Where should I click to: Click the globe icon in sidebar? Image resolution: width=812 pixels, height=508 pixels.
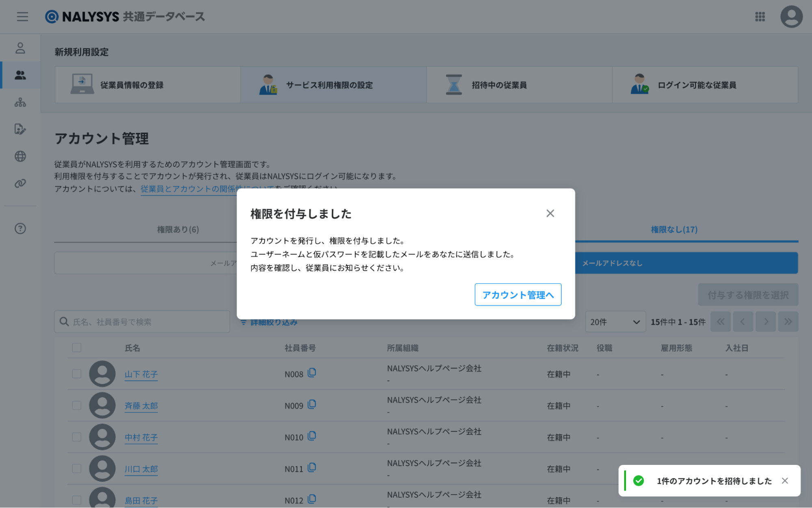[20, 156]
